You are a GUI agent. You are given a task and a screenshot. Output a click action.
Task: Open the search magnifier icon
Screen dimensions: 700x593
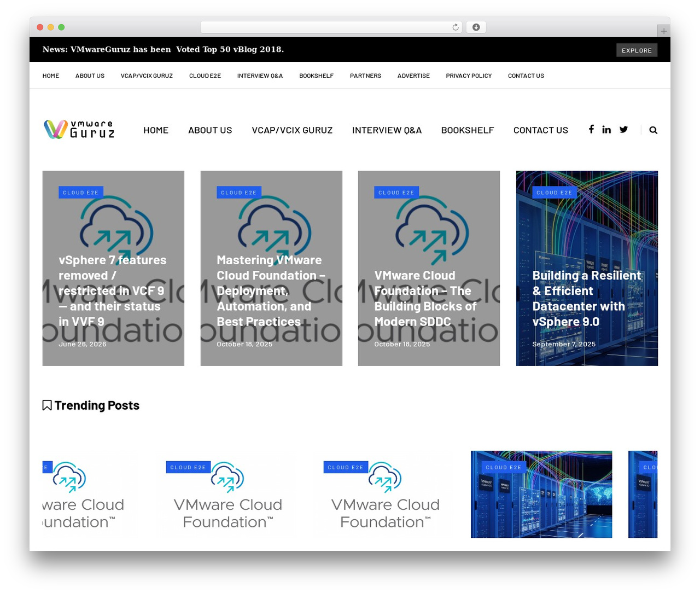[x=653, y=130]
